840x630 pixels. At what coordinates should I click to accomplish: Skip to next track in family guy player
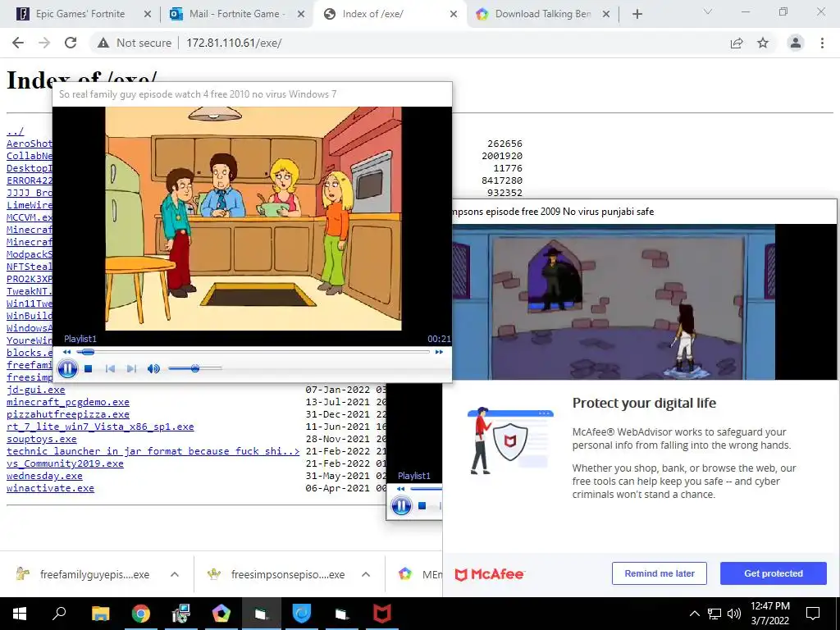coord(130,368)
